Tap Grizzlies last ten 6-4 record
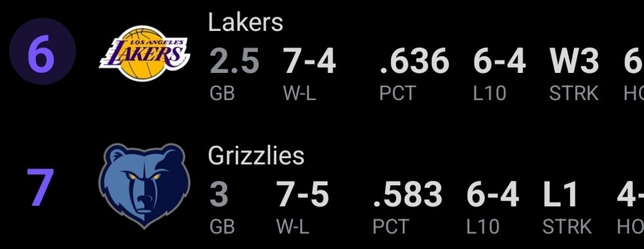 click(493, 194)
